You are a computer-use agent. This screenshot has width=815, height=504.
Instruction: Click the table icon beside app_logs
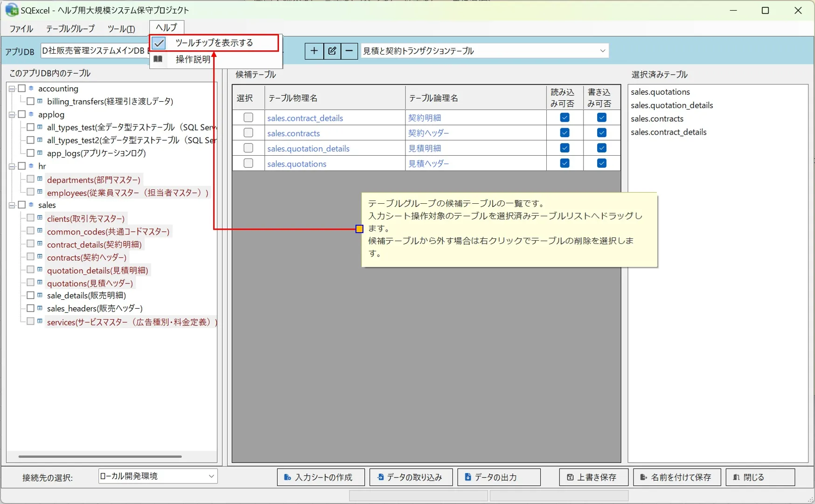coord(40,153)
